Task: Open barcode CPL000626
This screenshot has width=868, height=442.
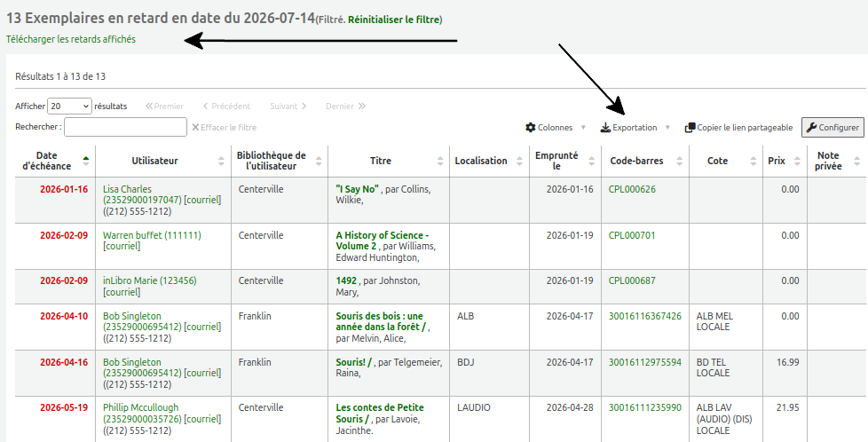Action: pyautogui.click(x=632, y=189)
